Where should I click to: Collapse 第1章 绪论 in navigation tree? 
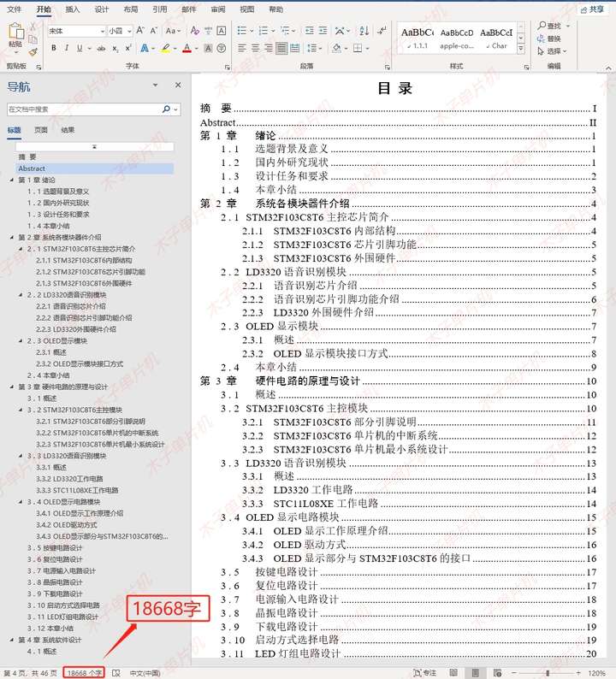(12, 180)
